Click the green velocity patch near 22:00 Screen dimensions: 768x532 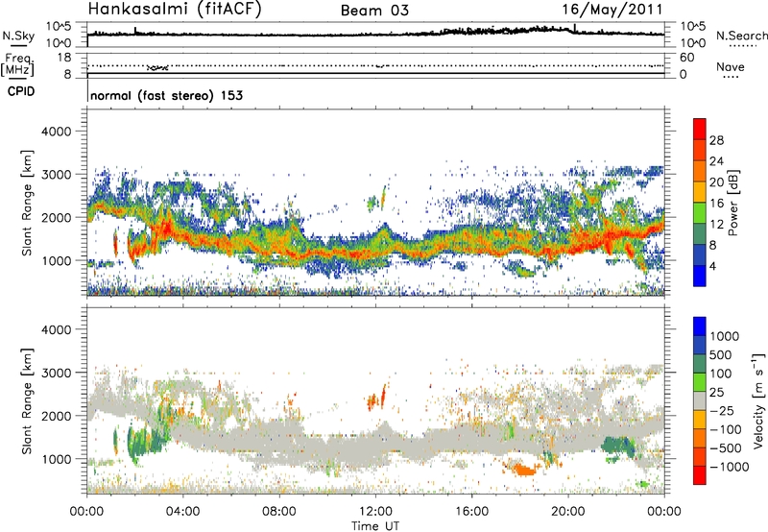coord(618,446)
